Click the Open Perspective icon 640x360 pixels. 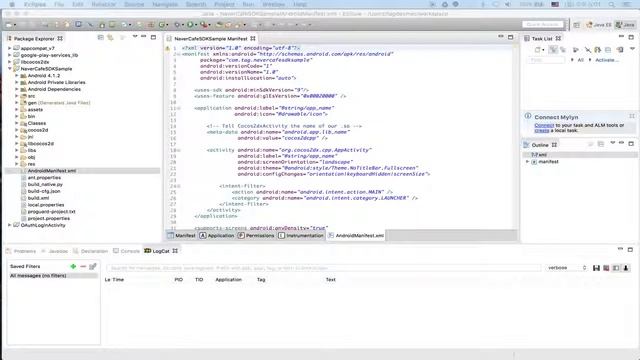tap(576, 25)
